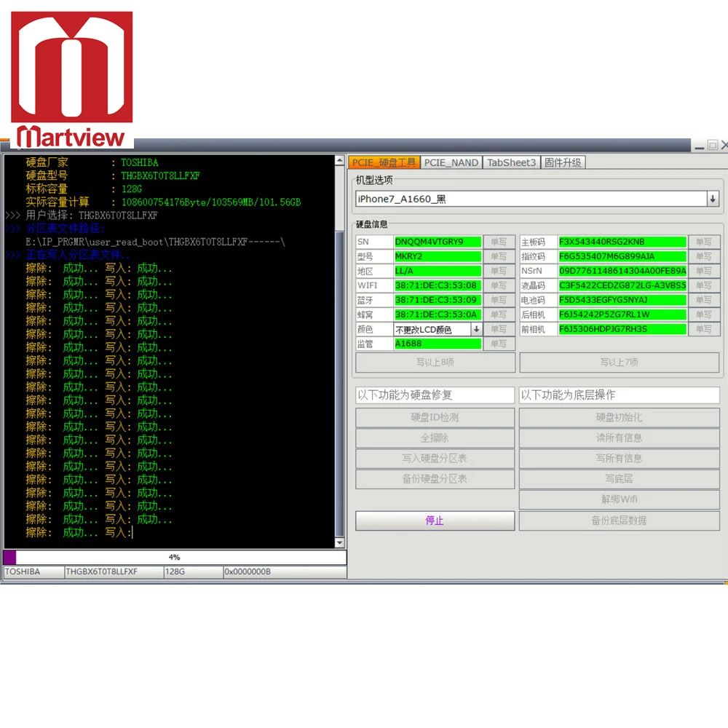Click the 以下功能为底层操作 text field
728x728 pixels.
point(620,395)
